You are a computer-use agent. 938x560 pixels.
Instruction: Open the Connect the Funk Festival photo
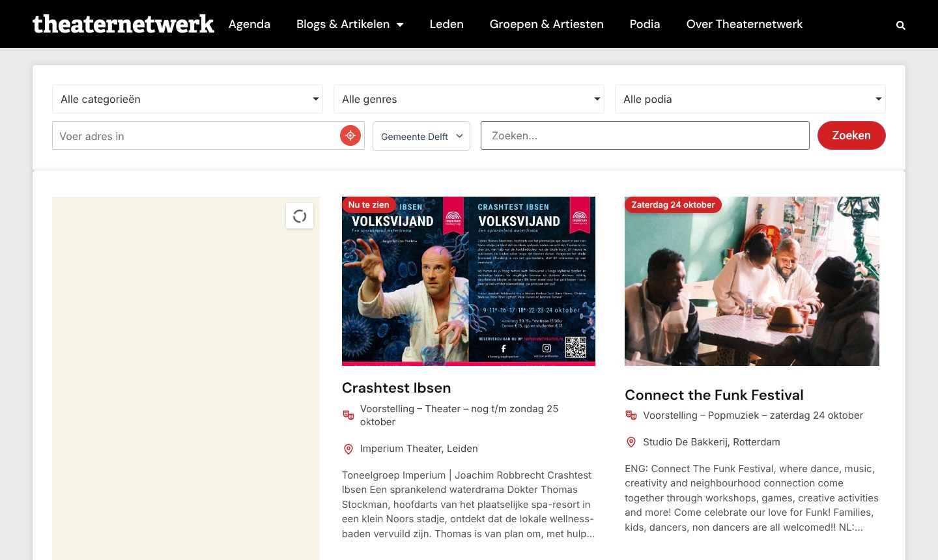tap(752, 281)
